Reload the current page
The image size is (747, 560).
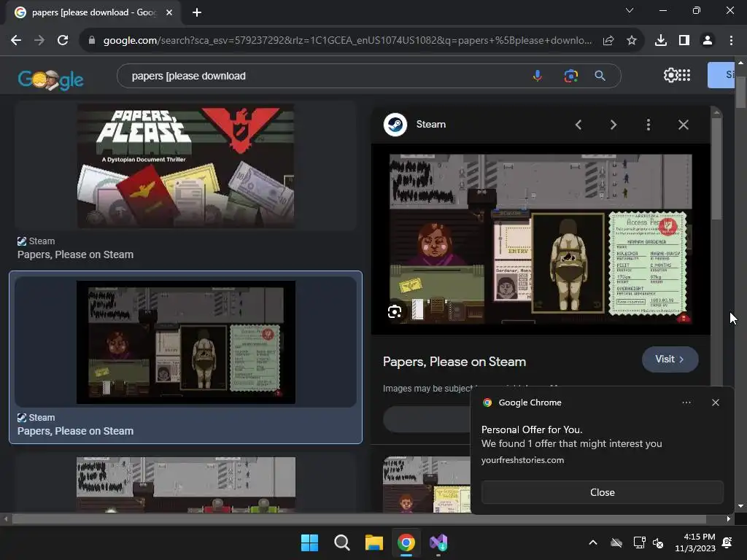point(63,41)
